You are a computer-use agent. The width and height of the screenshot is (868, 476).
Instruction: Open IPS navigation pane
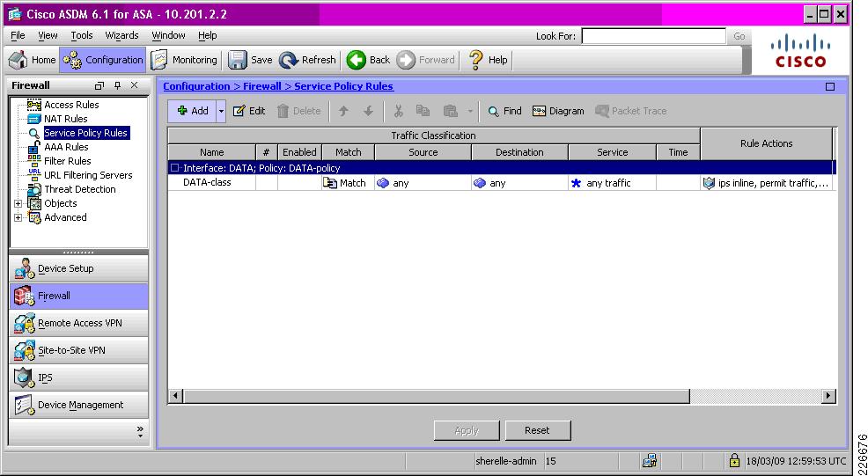78,377
